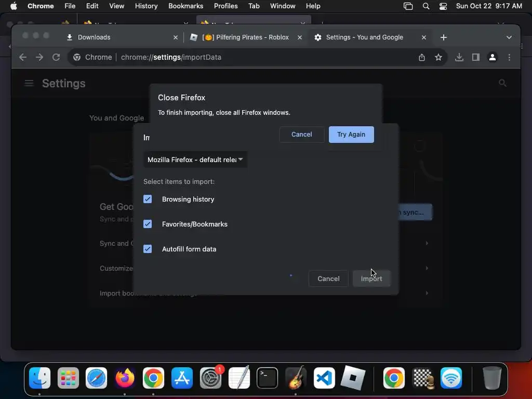
Task: Open Firefox from the dock
Action: [125, 378]
